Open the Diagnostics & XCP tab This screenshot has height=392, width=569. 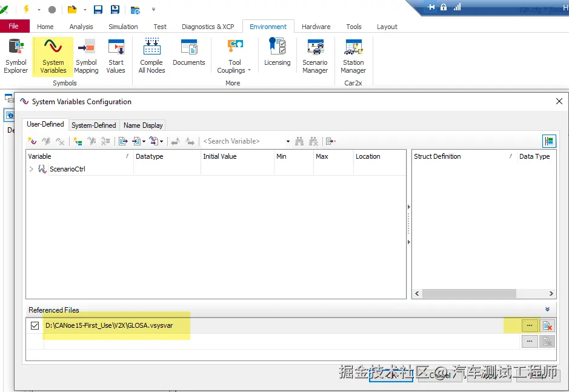coord(208,27)
